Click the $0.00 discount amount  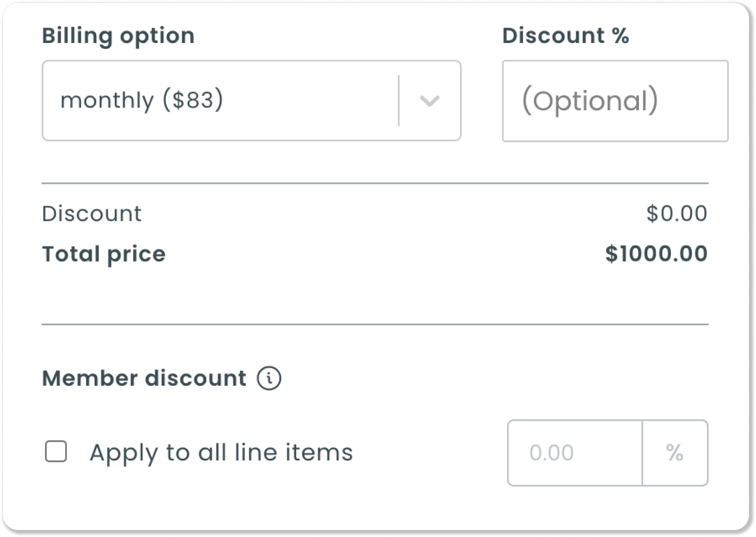pos(677,213)
